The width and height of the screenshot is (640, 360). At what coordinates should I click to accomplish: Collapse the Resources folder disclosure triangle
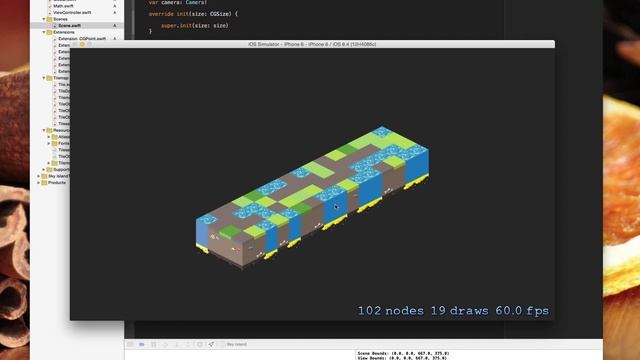[x=44, y=130]
